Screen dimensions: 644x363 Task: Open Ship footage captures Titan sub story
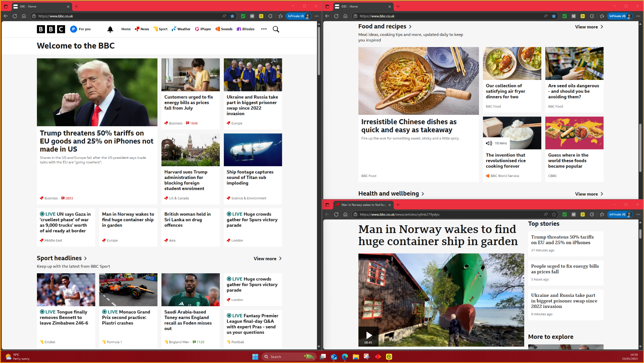[x=250, y=177]
